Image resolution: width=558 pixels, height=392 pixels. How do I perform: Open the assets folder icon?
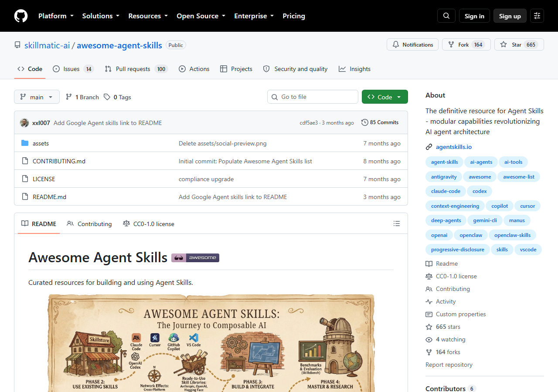coord(25,143)
